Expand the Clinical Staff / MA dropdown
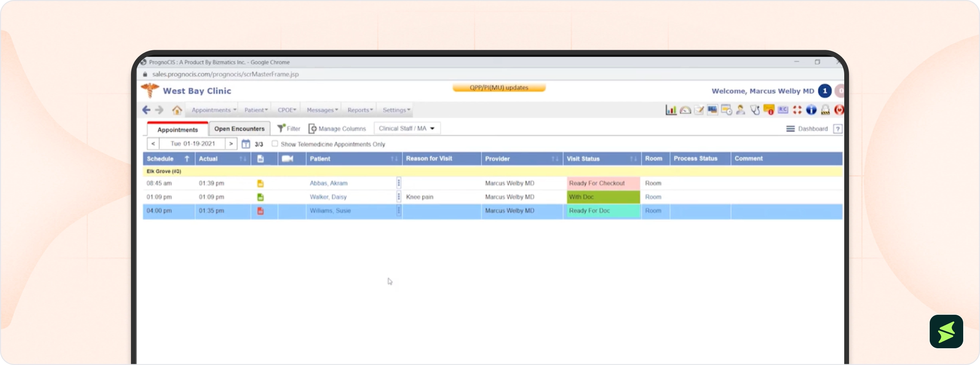980x365 pixels. click(x=407, y=128)
